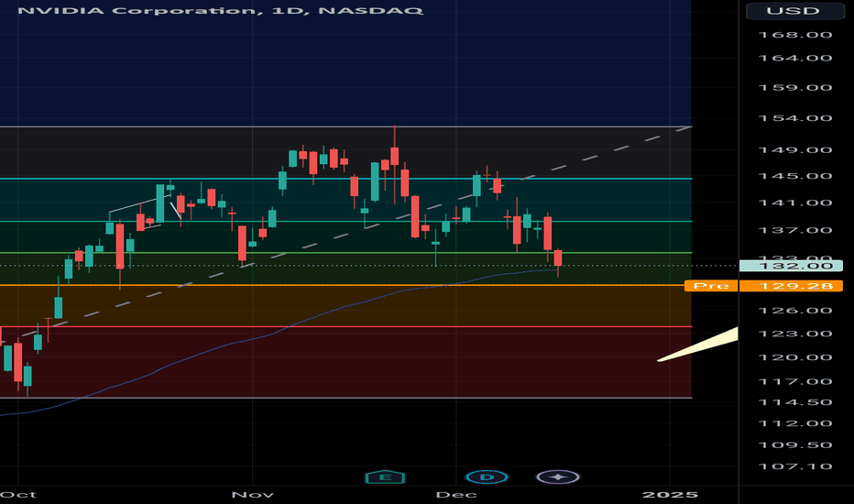Select the orange Pre 129.28 price label
Image resolution: width=854 pixels, height=504 pixels.
pos(763,286)
